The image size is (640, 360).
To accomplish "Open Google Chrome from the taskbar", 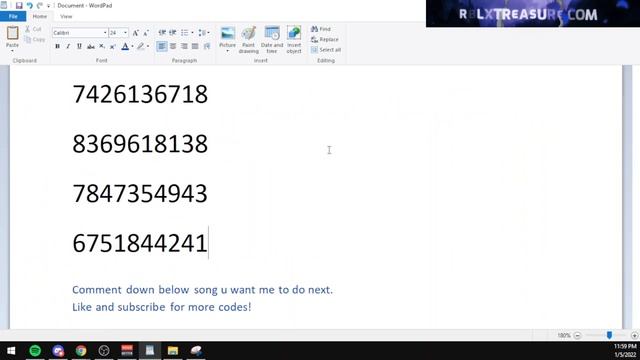I will tap(81, 351).
